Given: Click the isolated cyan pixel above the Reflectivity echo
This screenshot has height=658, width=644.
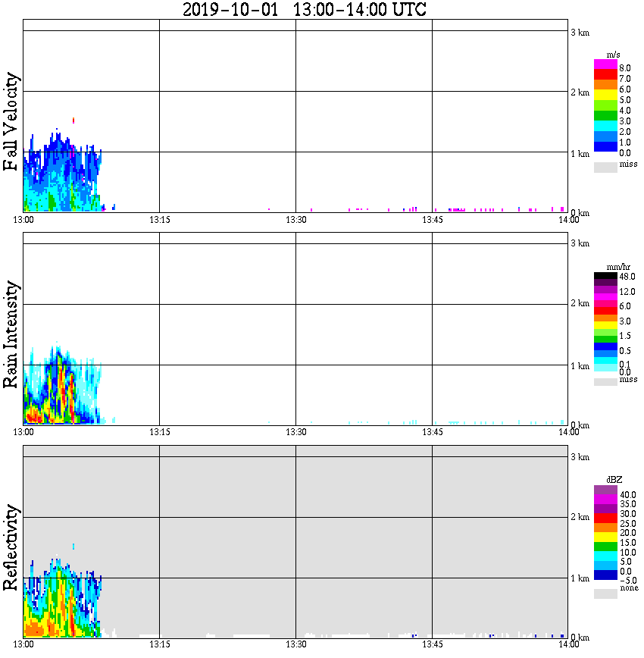Looking at the screenshot, I should [x=73, y=547].
